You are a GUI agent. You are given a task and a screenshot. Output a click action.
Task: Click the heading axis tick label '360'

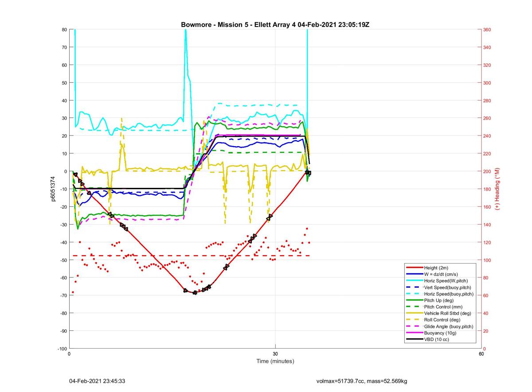click(487, 30)
